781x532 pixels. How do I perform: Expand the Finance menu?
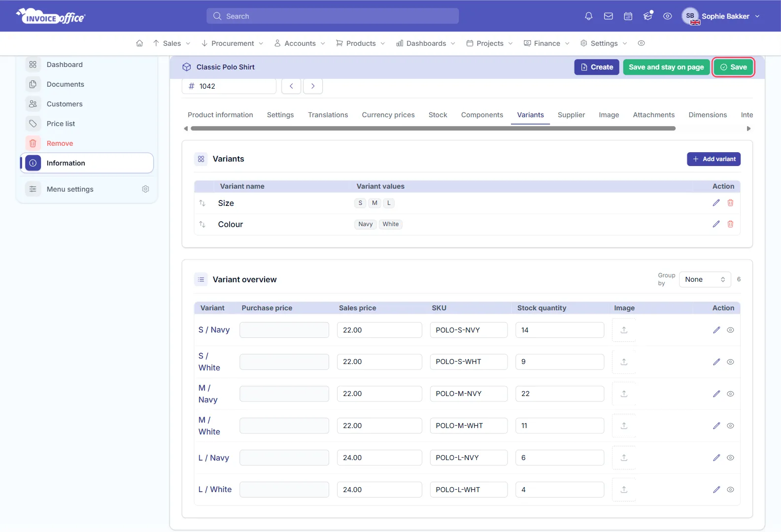(x=546, y=43)
